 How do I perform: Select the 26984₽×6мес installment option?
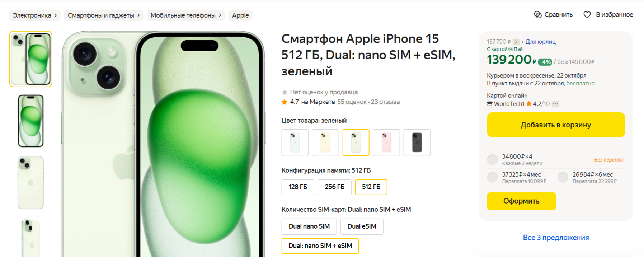(x=563, y=177)
